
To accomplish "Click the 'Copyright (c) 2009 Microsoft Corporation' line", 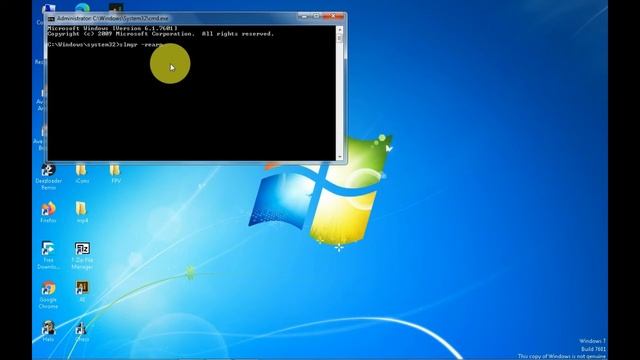I will 160,34.
